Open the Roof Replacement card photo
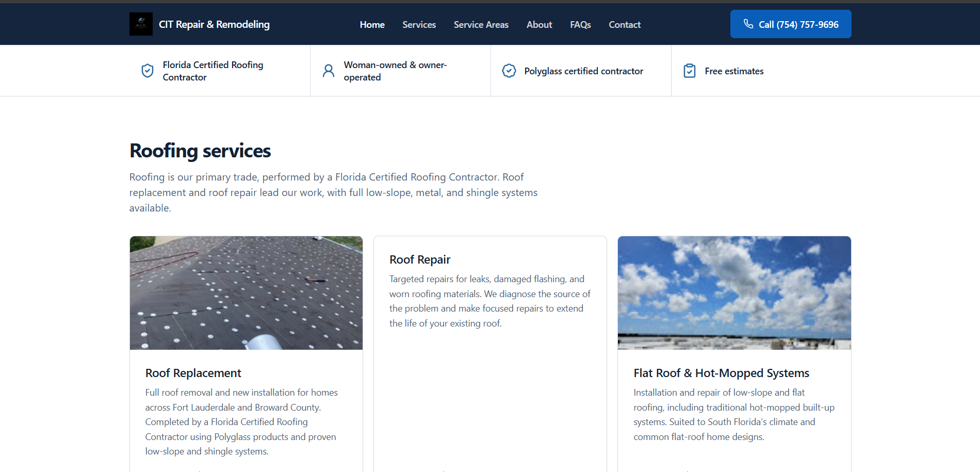The width and height of the screenshot is (980, 472). click(246, 293)
